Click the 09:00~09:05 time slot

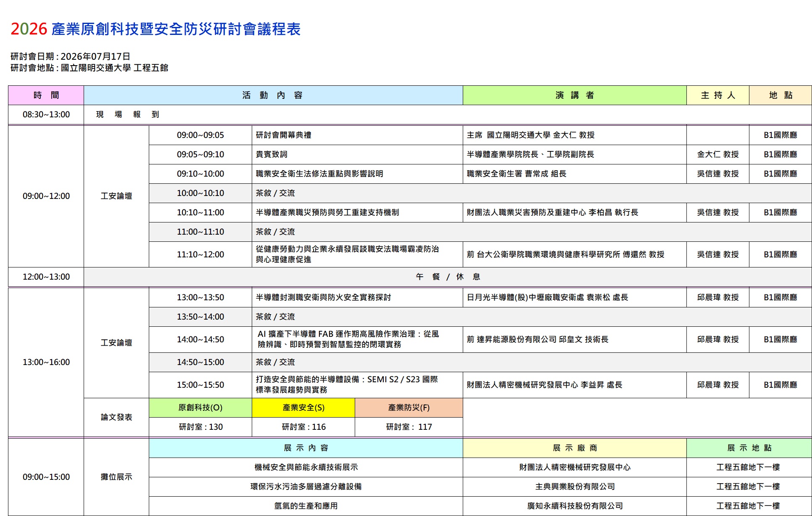point(200,135)
